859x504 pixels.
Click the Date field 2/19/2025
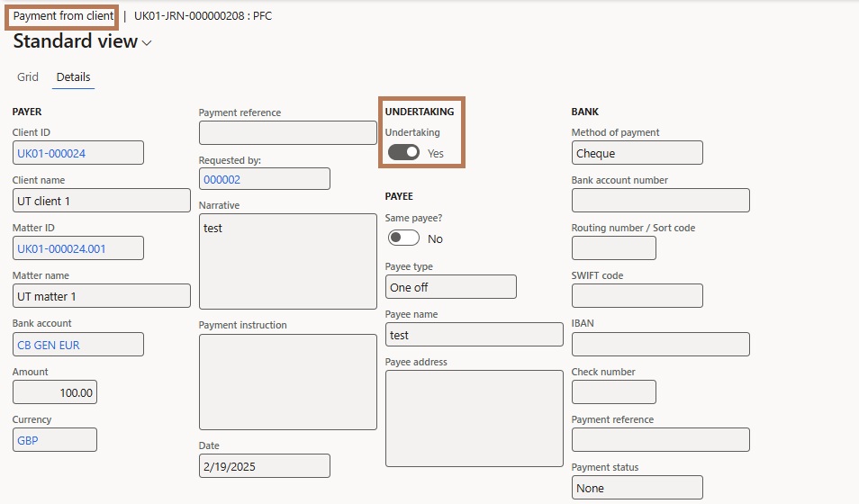pyautogui.click(x=265, y=465)
